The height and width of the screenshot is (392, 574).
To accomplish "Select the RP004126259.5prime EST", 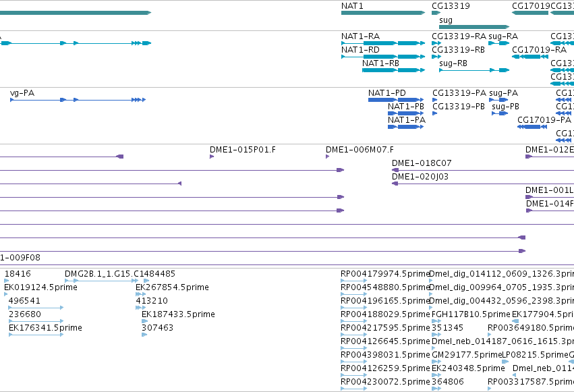I will (353, 376).
